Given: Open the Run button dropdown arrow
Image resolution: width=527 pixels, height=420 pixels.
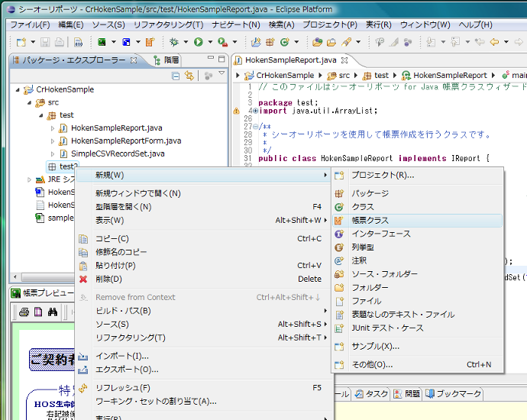Looking at the screenshot, I should point(210,42).
